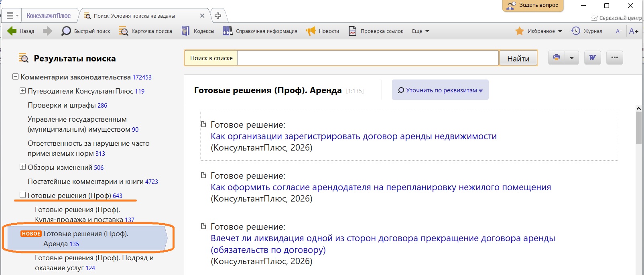The image size is (644, 275).
Task: Select Ответственность за нарушение часто применяемых норм
Action: click(x=88, y=149)
